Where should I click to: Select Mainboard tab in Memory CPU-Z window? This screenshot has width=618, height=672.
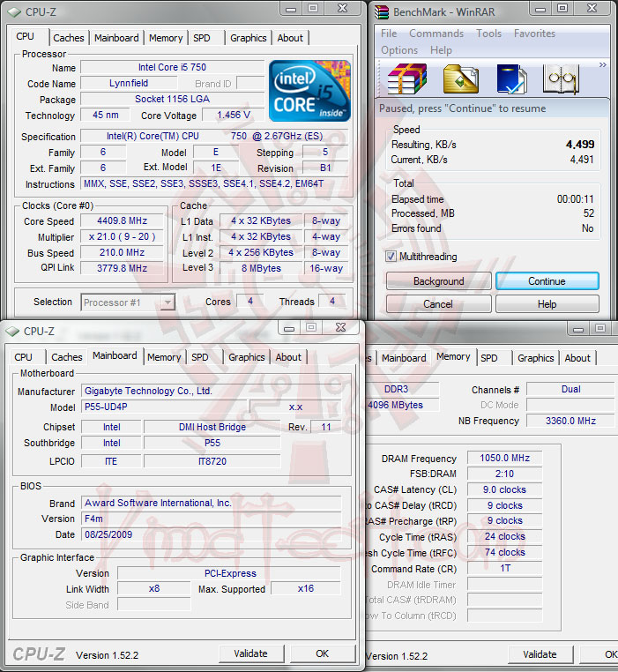pyautogui.click(x=404, y=358)
